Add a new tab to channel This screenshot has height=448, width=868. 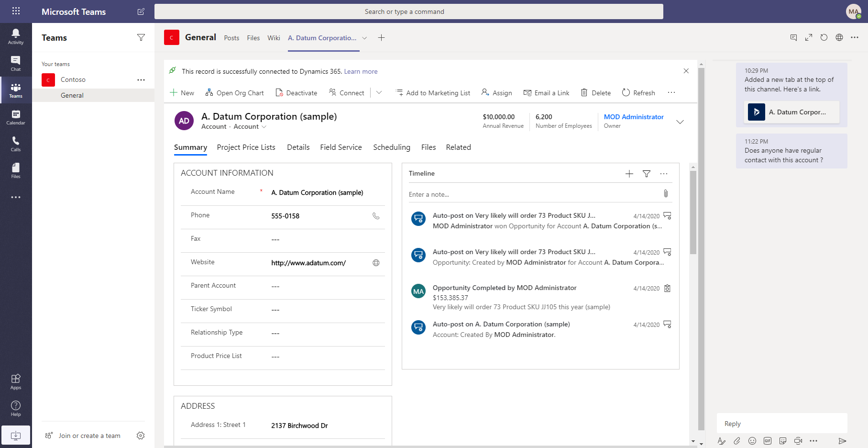pyautogui.click(x=381, y=38)
